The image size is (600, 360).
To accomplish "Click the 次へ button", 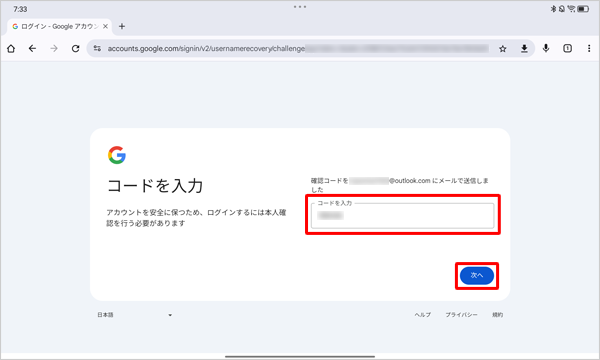I will pos(477,275).
